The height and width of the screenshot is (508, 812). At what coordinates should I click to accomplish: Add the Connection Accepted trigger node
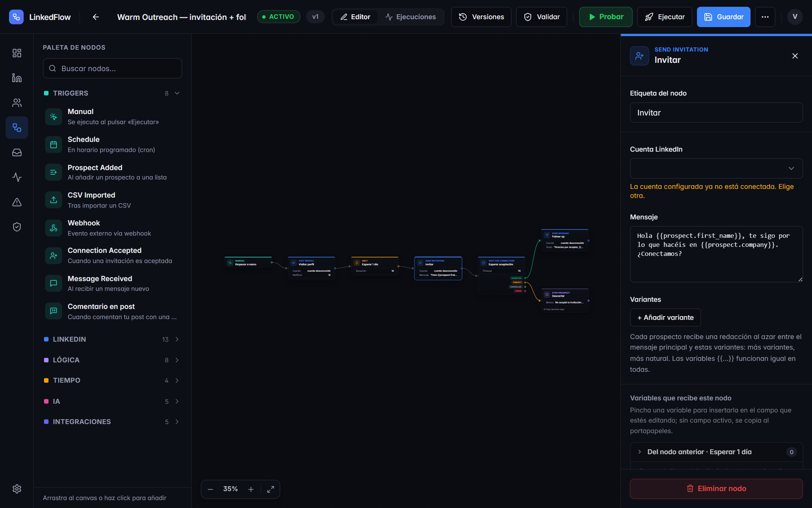[112, 256]
